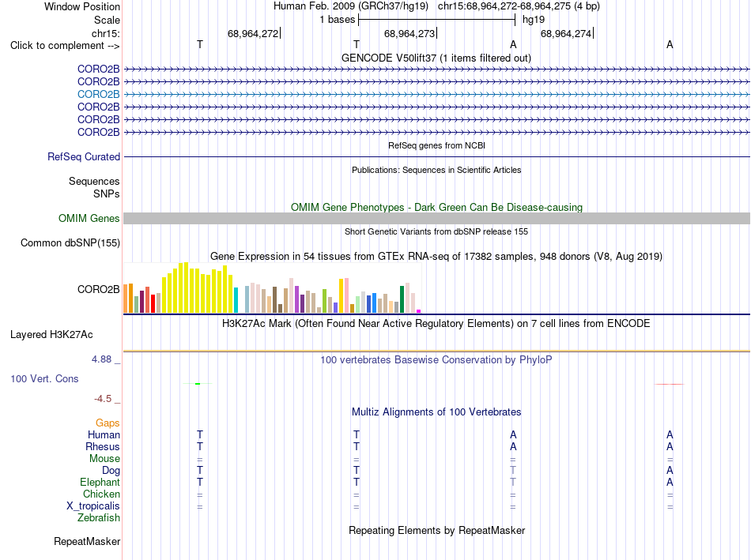Image resolution: width=751 pixels, height=560 pixels.
Task: Click the 'Click to complement -->' label
Action: 65,46
